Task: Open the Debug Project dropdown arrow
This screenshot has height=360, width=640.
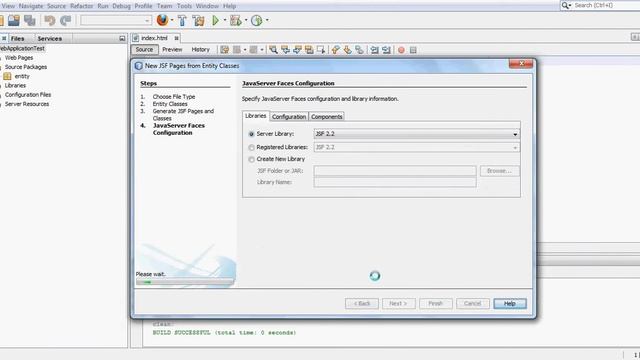Action: tap(246, 20)
